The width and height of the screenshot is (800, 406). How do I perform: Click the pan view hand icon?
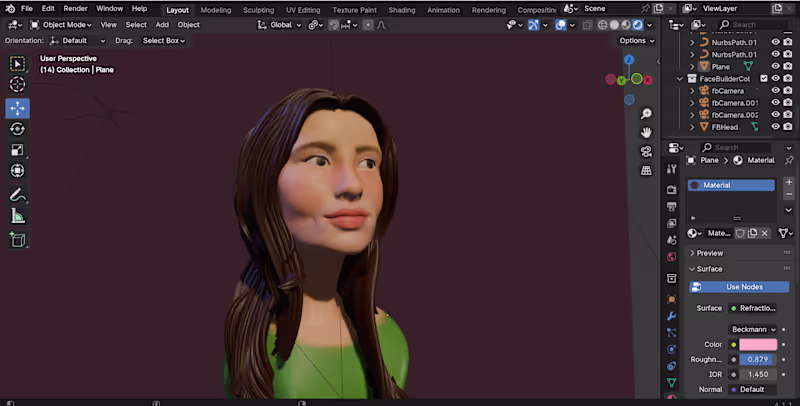[646, 133]
